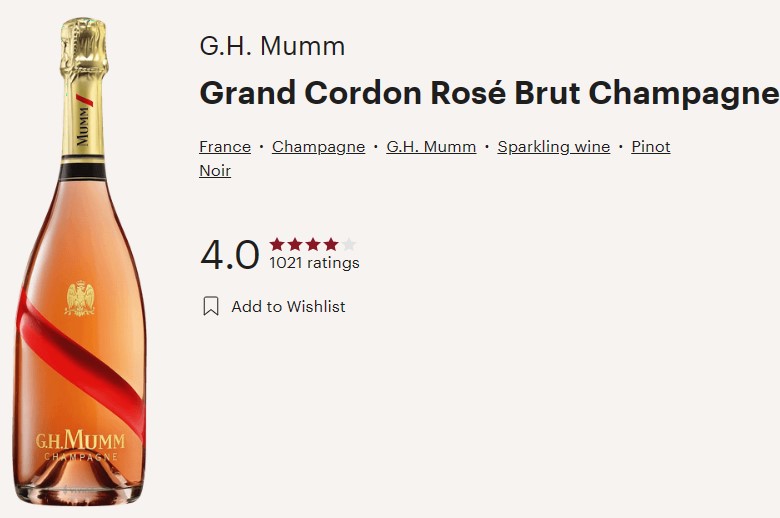Open the France country link
780x518 pixels.
[225, 147]
